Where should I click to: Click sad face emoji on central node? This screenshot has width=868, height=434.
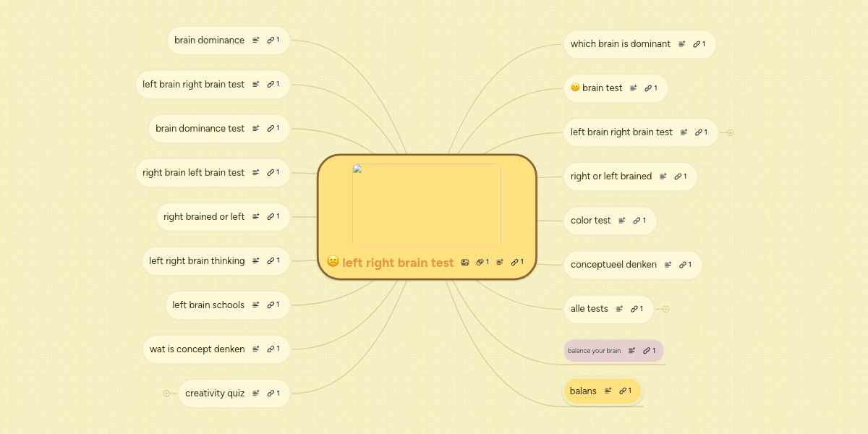click(333, 261)
